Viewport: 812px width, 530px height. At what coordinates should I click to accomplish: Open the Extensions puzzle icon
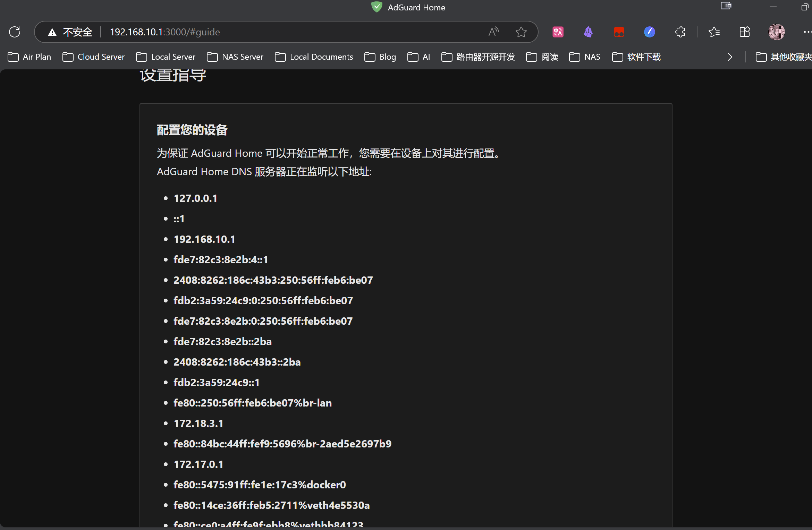click(680, 32)
